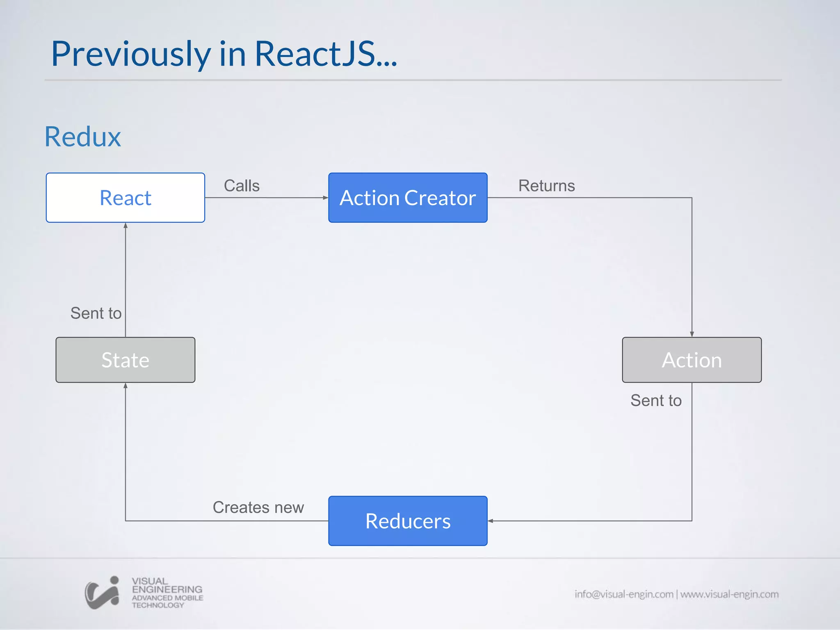Click 'Sent to' label below Action box
The width and height of the screenshot is (840, 630).
(656, 400)
